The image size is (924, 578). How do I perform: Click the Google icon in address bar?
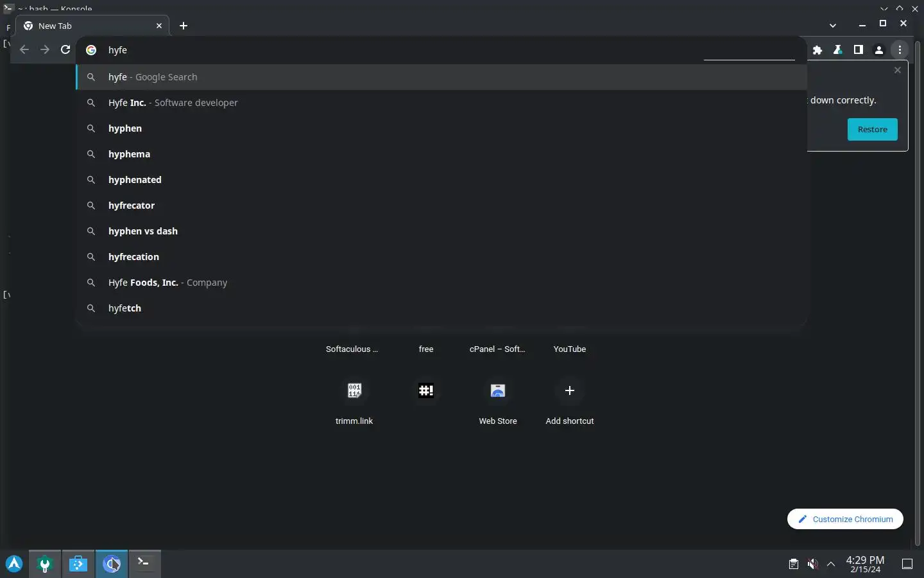(91, 49)
